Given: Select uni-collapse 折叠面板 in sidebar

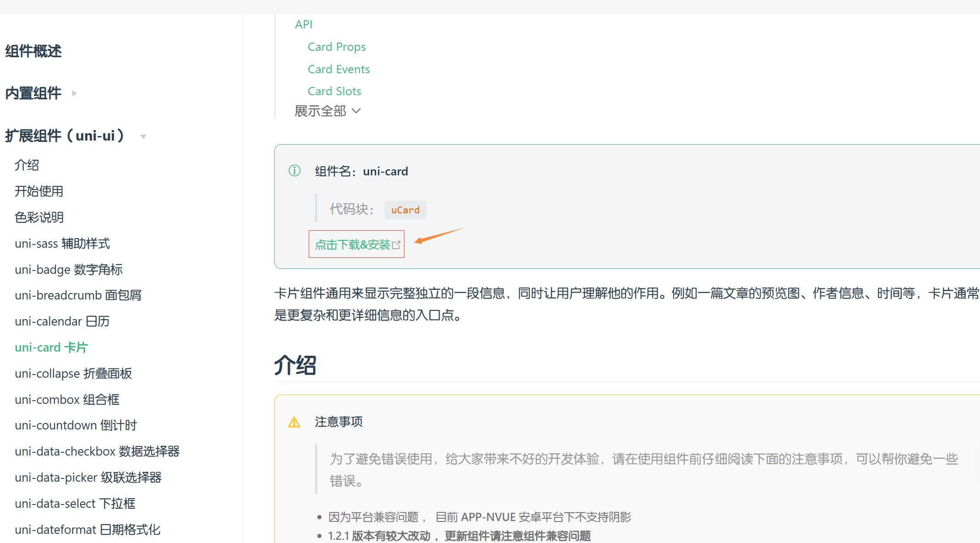Looking at the screenshot, I should click(73, 374).
